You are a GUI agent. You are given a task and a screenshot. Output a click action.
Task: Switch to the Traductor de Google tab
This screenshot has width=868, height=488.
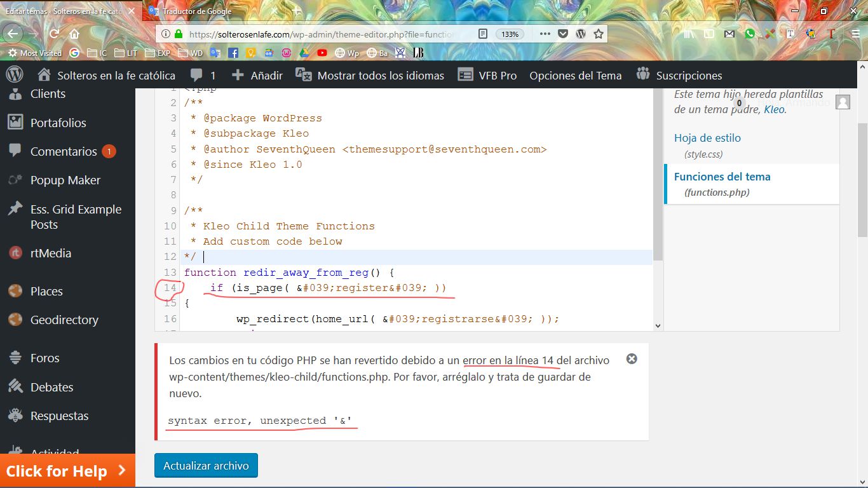coord(197,11)
